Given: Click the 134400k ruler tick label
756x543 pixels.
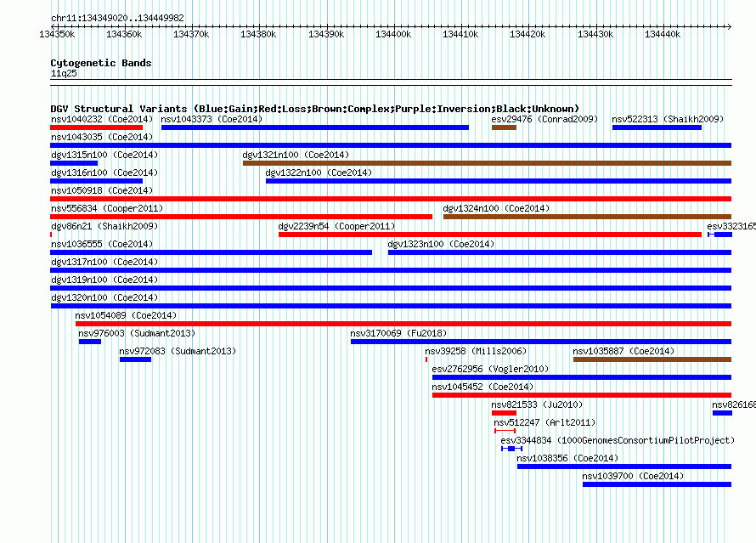Looking at the screenshot, I should [393, 34].
